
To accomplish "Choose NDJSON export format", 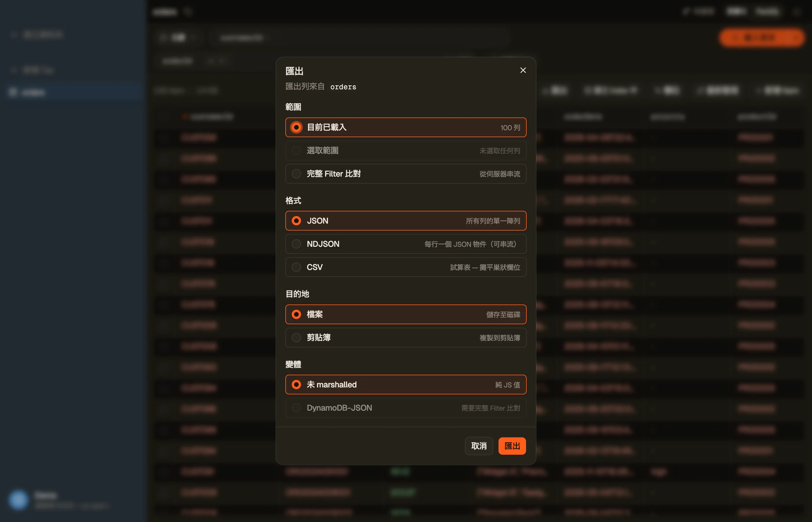I will [x=406, y=244].
